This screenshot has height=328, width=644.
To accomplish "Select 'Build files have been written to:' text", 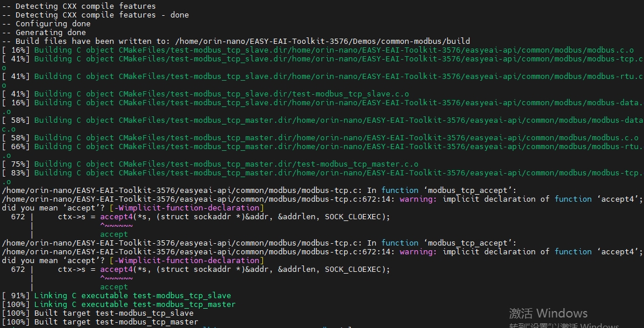I will tap(93, 42).
